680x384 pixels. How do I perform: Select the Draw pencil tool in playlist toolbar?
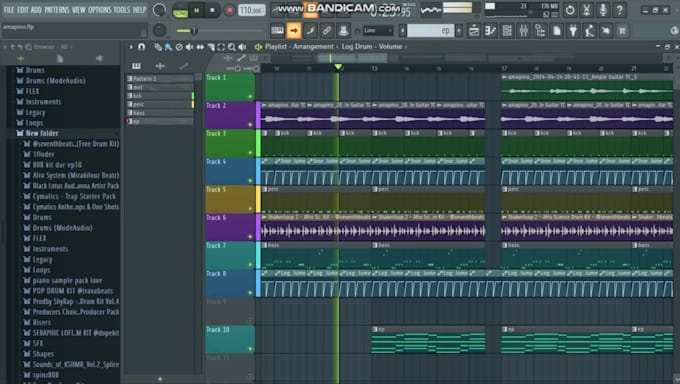pos(158,47)
